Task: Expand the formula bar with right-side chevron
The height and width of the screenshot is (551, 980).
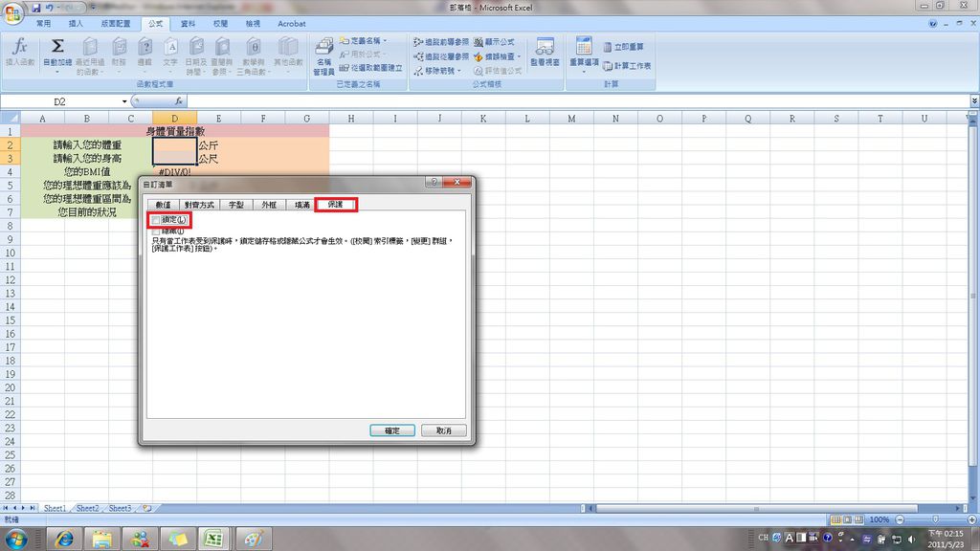Action: click(974, 101)
